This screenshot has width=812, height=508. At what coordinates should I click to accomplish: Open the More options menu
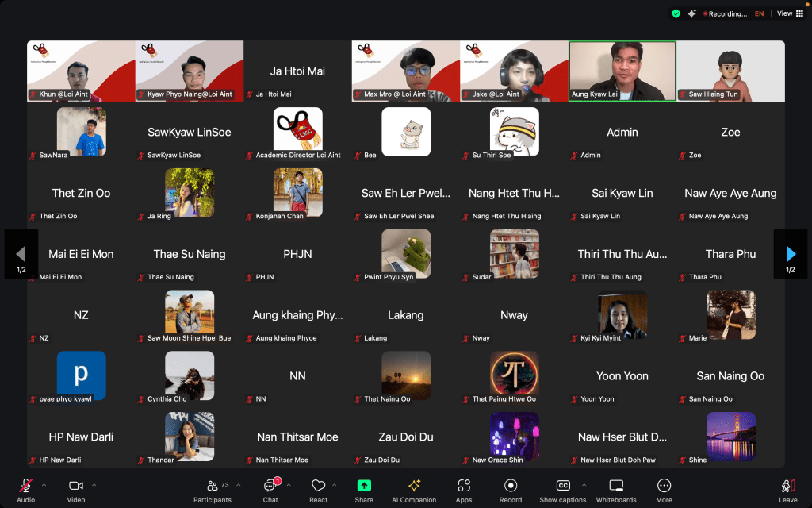(665, 491)
